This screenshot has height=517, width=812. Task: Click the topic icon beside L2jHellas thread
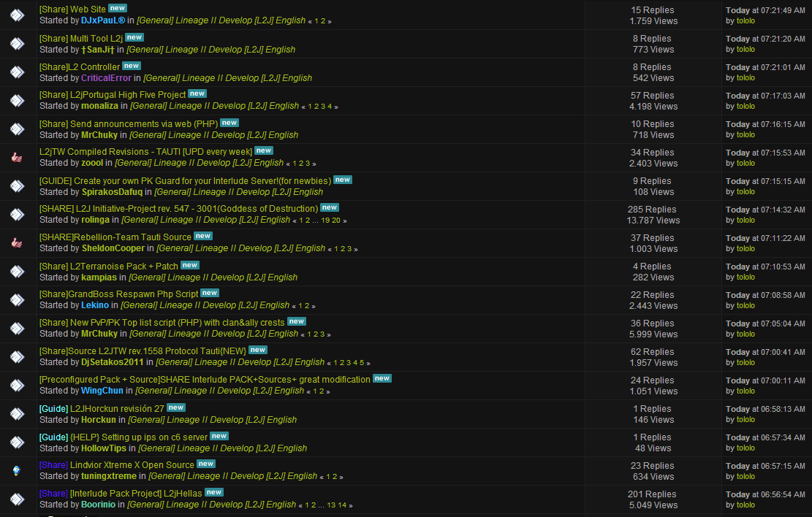pos(16,499)
